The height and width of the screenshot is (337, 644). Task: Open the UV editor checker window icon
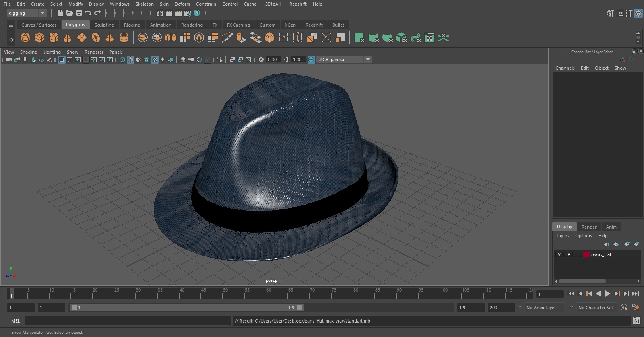[429, 38]
